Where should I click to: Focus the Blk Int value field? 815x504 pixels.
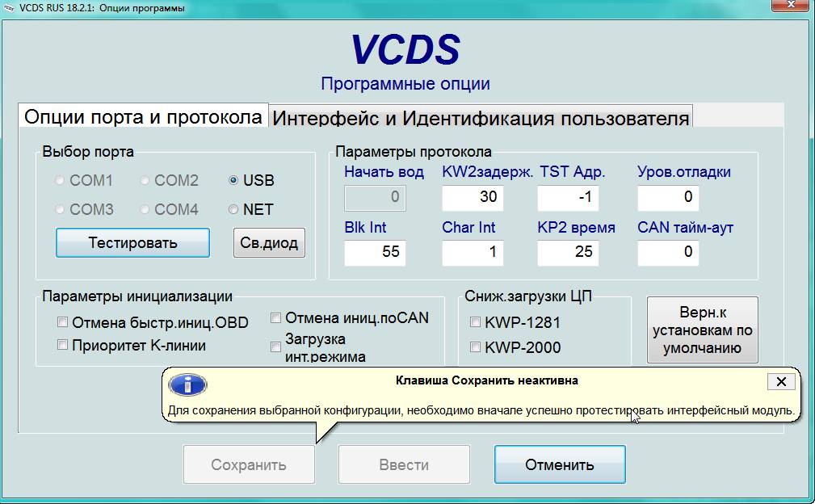click(x=375, y=252)
